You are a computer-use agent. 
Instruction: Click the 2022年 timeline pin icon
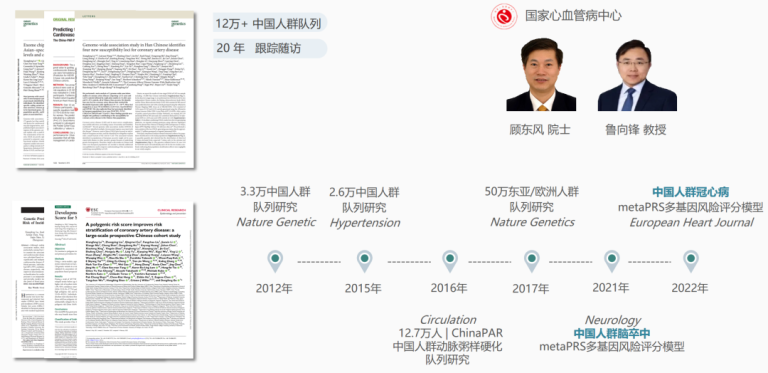[691, 261]
